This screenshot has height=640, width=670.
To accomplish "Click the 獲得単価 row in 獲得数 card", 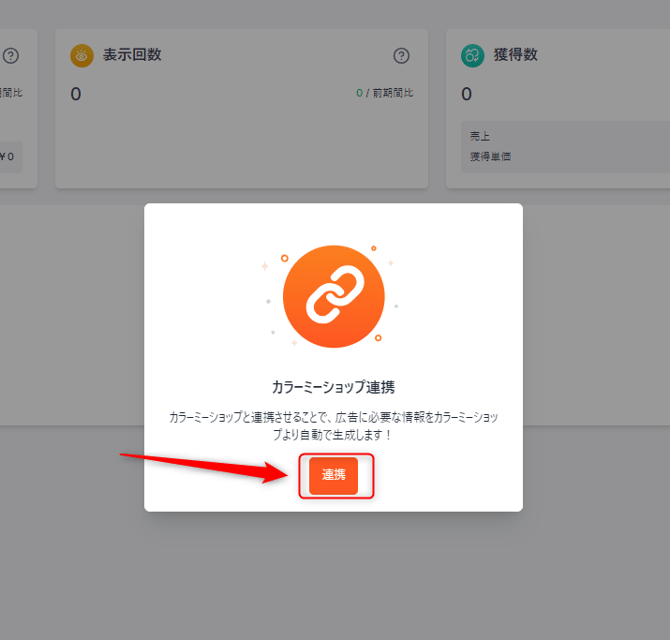I will coord(490,157).
